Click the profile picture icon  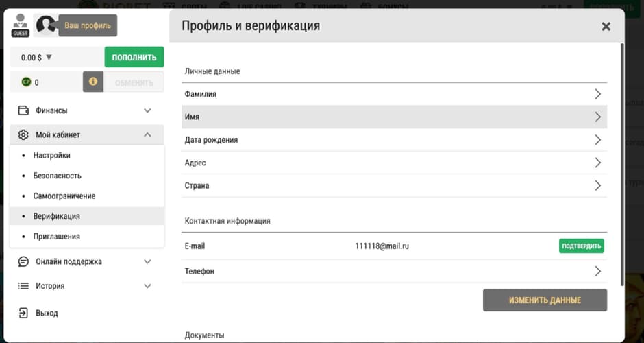click(x=46, y=25)
